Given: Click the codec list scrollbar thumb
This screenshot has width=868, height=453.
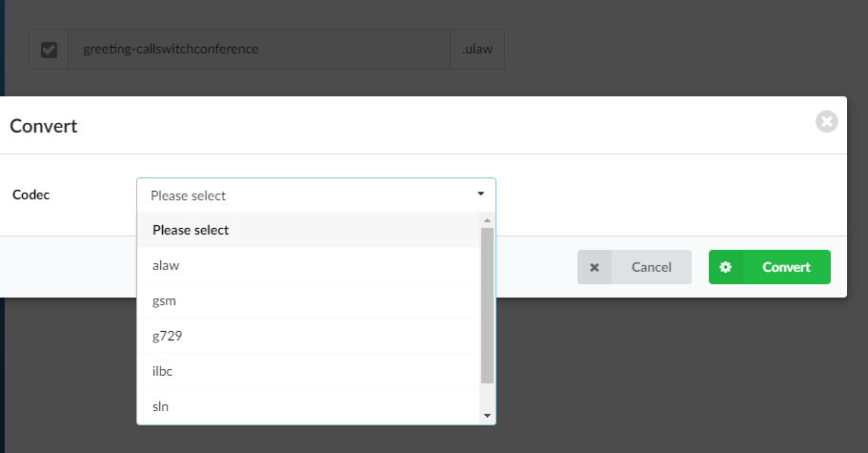Looking at the screenshot, I should [487, 305].
